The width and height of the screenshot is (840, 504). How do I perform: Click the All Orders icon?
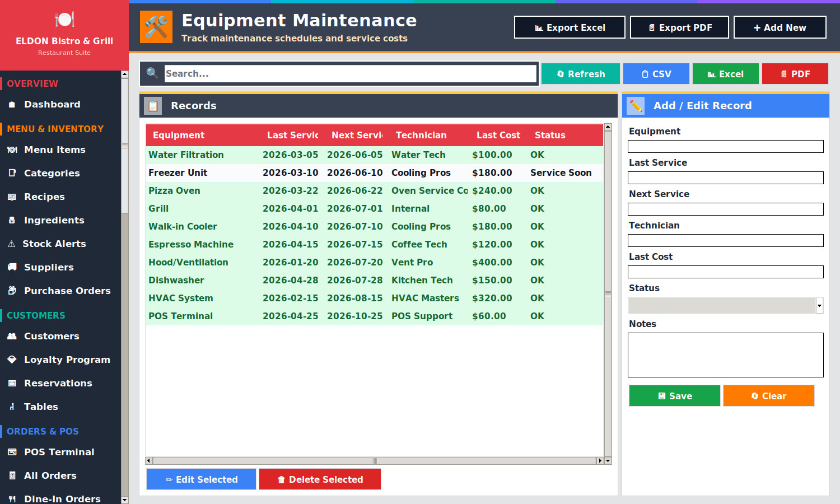(x=12, y=476)
